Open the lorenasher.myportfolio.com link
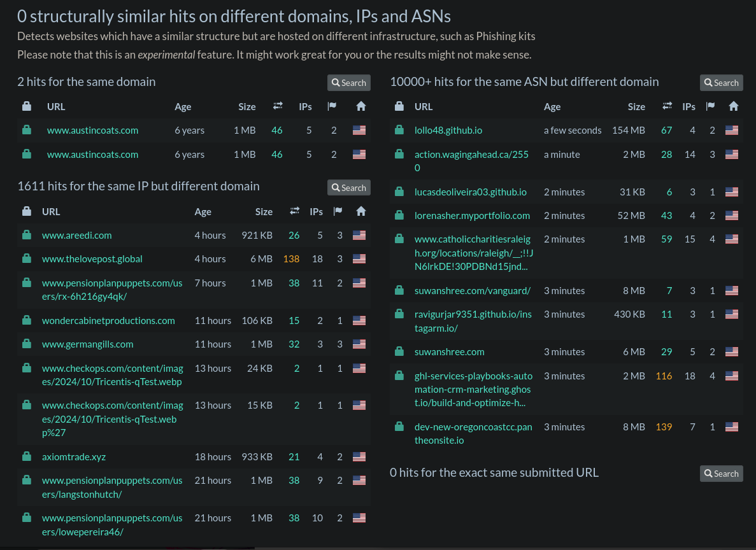 472,215
